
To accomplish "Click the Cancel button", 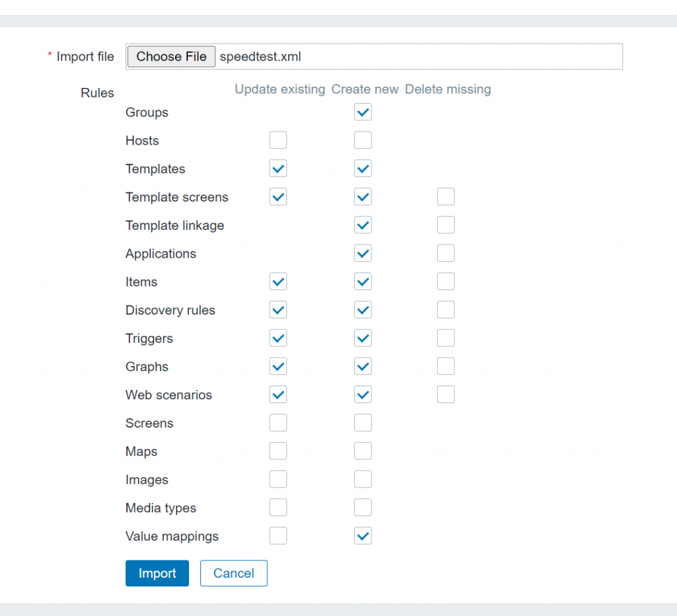I will tap(233, 573).
